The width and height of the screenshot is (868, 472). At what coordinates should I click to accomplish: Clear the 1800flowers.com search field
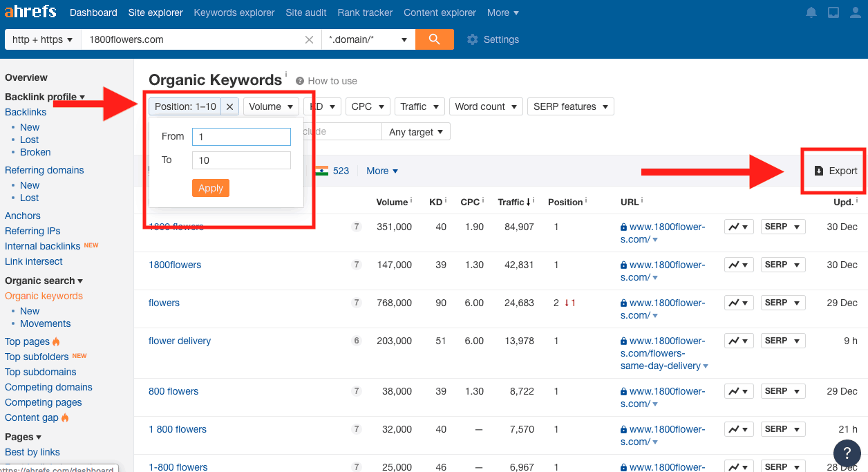click(309, 39)
